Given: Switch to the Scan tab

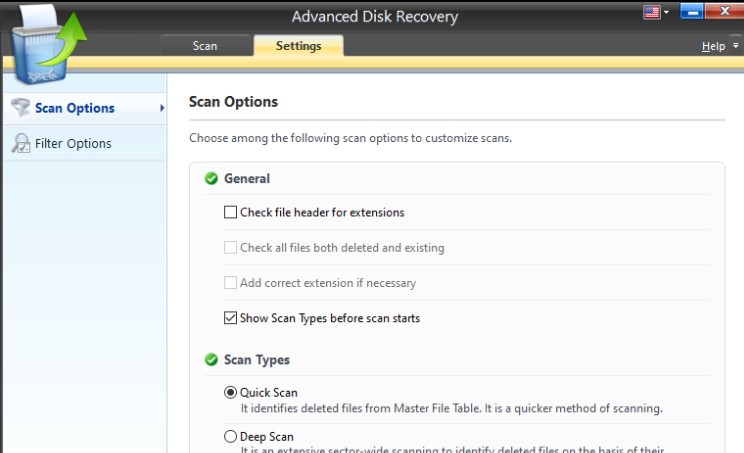Looking at the screenshot, I should [205, 46].
